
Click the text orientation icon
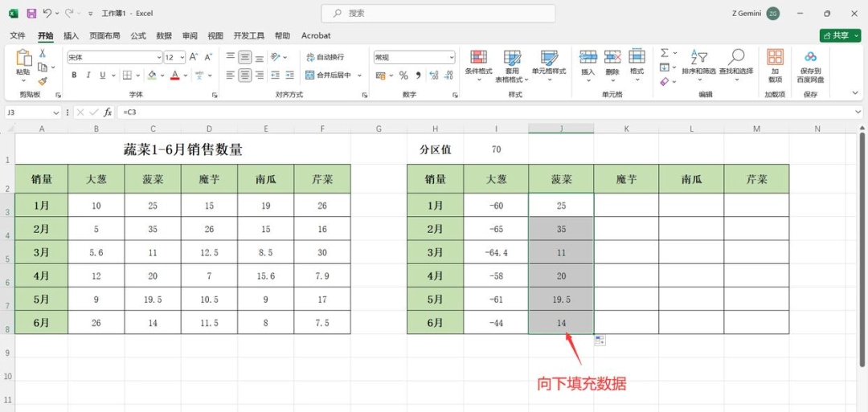click(x=276, y=57)
